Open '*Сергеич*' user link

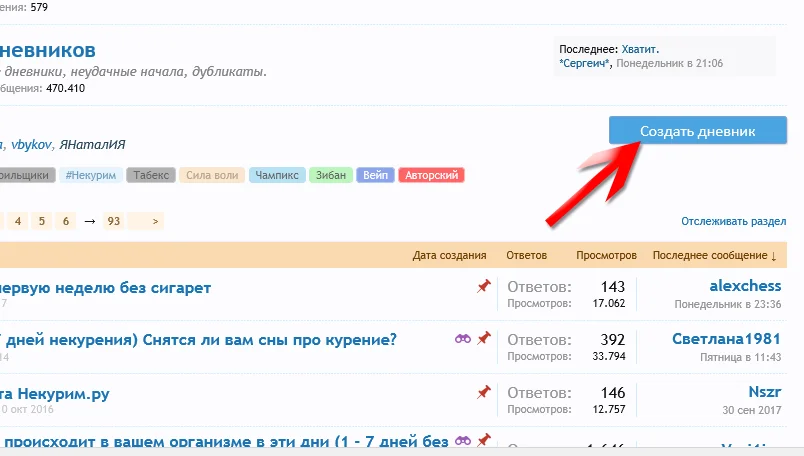click(585, 64)
